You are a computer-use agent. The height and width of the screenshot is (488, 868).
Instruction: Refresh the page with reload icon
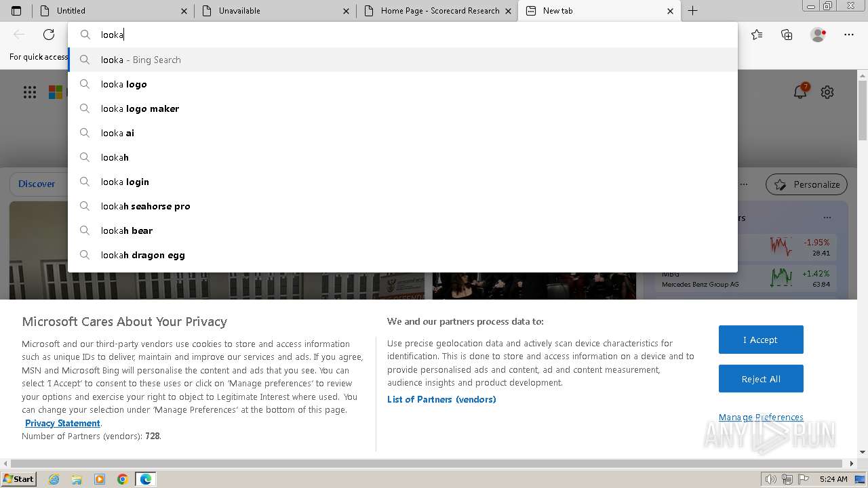pyautogui.click(x=49, y=35)
